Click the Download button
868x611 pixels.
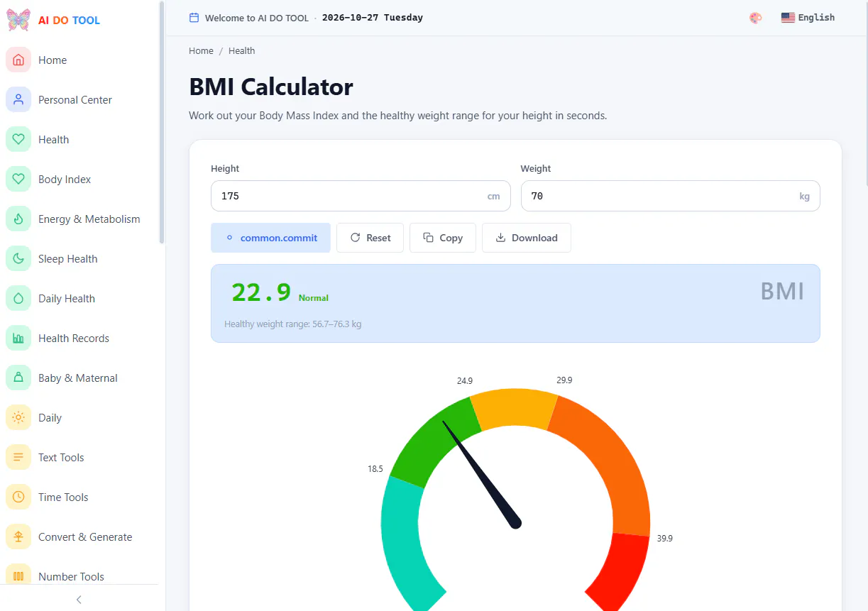[x=527, y=238]
